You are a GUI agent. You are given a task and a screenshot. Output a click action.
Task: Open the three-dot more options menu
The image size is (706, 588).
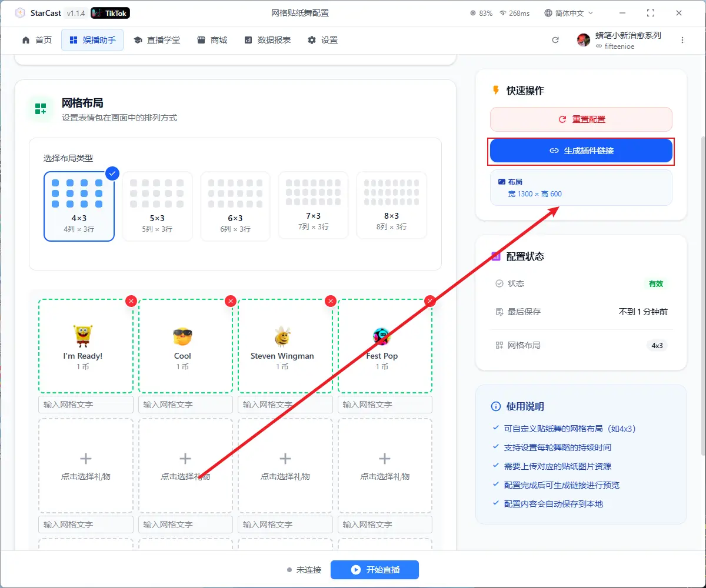[682, 40]
